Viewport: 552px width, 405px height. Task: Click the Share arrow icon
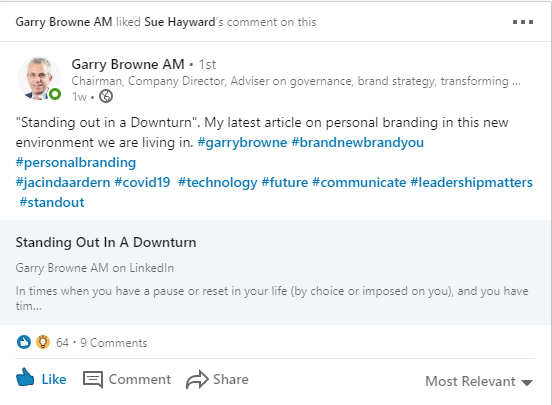pyautogui.click(x=197, y=379)
